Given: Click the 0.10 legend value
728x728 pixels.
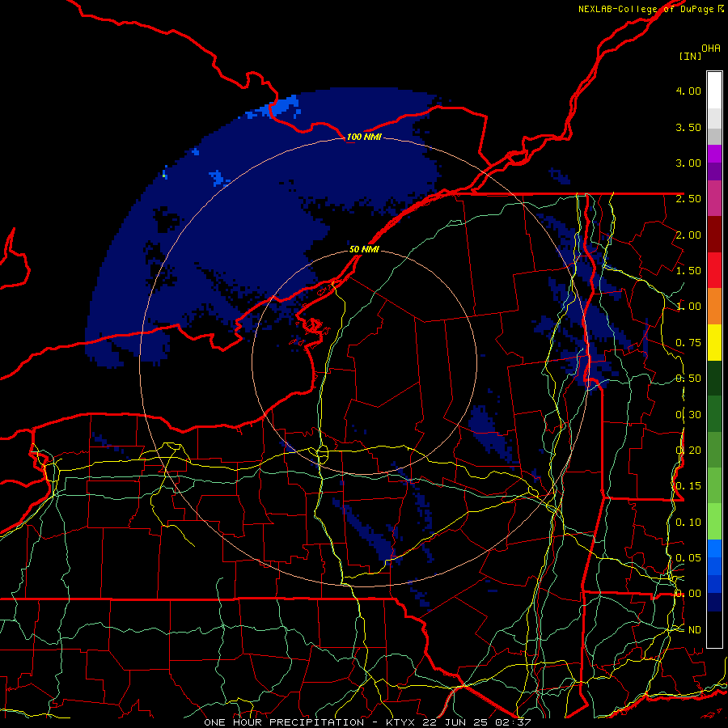Looking at the screenshot, I should [688, 522].
